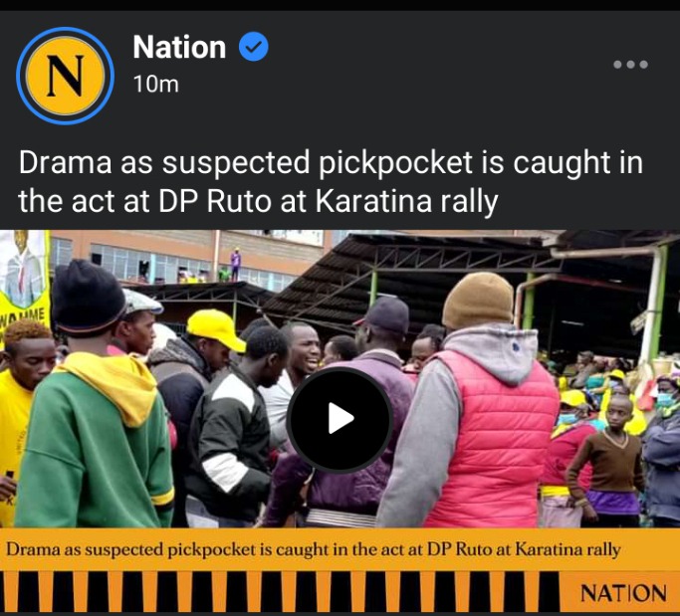Click the brown beanie in the video
Image resolution: width=680 pixels, height=616 pixels.
(x=478, y=301)
